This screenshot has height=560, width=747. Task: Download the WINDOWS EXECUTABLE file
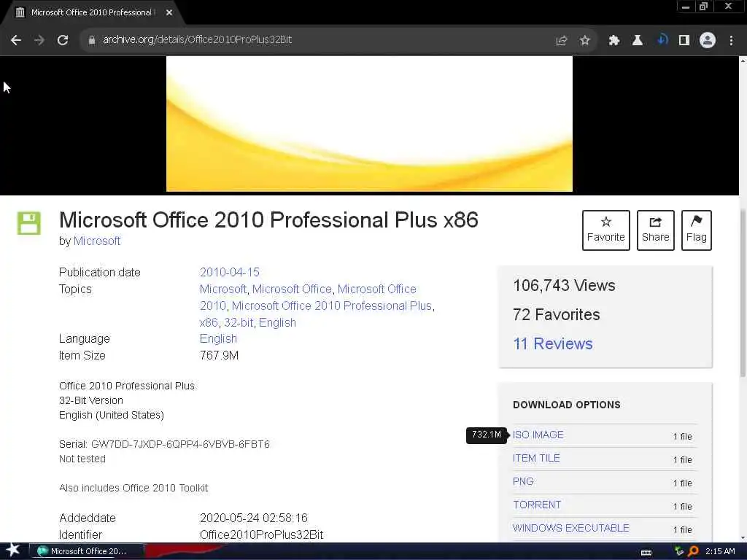click(x=570, y=528)
